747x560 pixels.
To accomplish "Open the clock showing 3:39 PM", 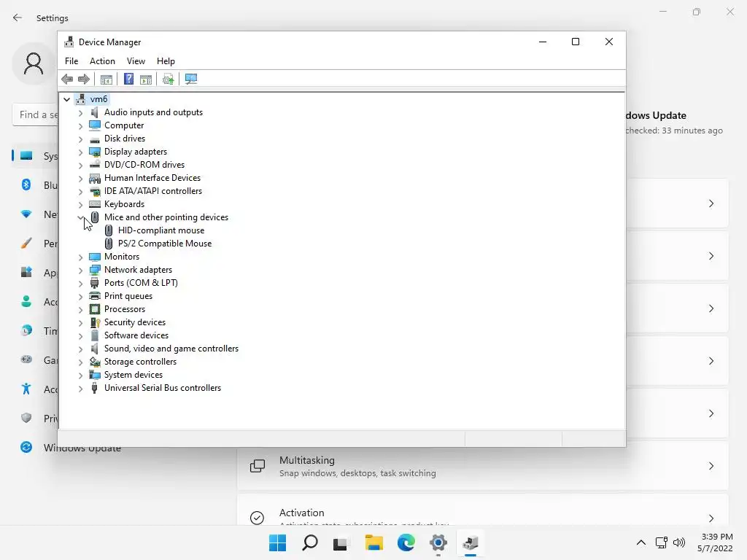I will [715, 542].
